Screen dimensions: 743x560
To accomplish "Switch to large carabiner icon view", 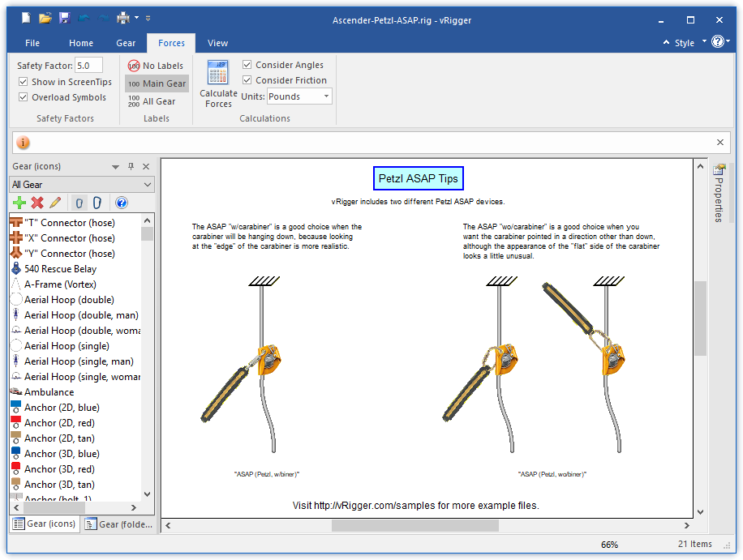I will (x=97, y=203).
